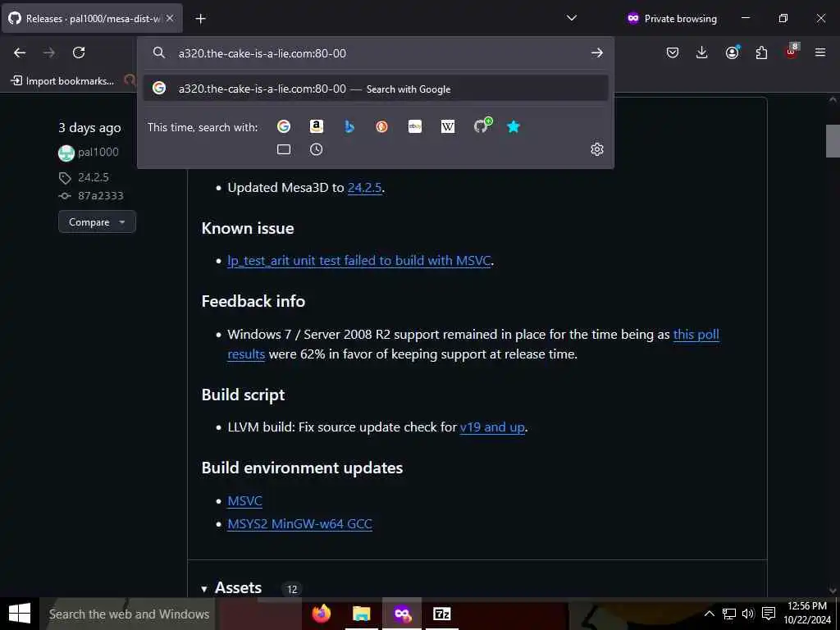Screen dimensions: 840x630
Task: Click the 'Known issue' heading
Action: (x=248, y=229)
